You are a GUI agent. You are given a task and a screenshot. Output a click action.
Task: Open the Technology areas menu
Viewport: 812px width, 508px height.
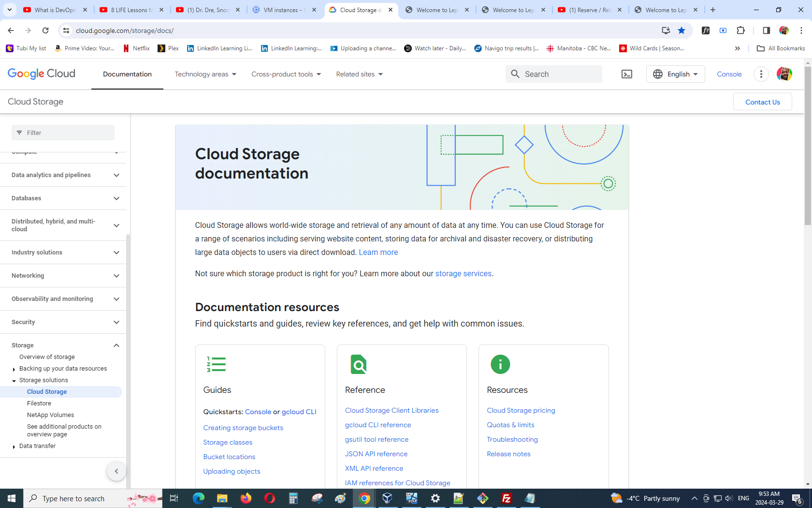click(205, 74)
